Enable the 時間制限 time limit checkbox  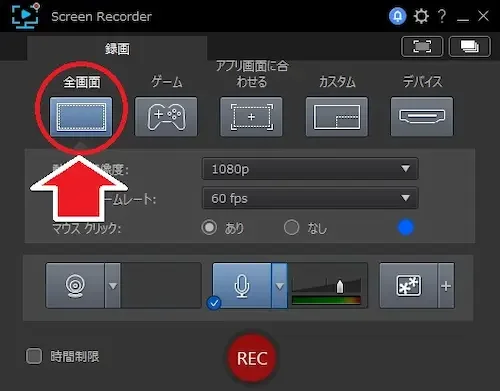34,356
